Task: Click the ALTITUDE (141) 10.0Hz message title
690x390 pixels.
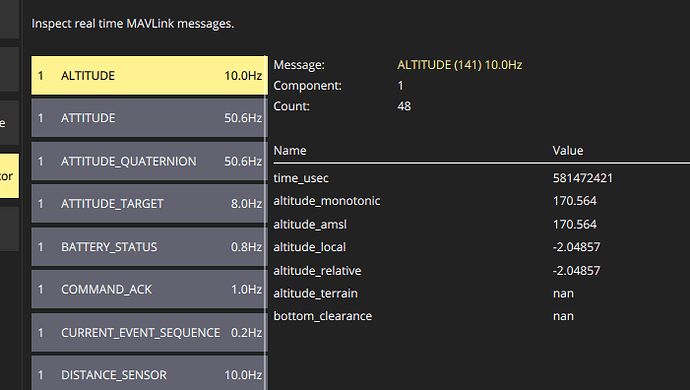Action: pos(459,65)
